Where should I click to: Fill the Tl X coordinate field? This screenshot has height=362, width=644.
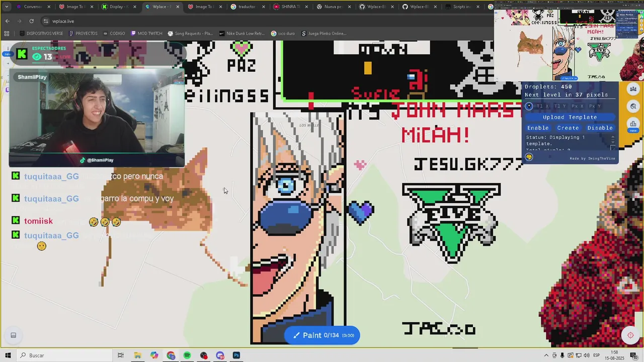[542, 106]
